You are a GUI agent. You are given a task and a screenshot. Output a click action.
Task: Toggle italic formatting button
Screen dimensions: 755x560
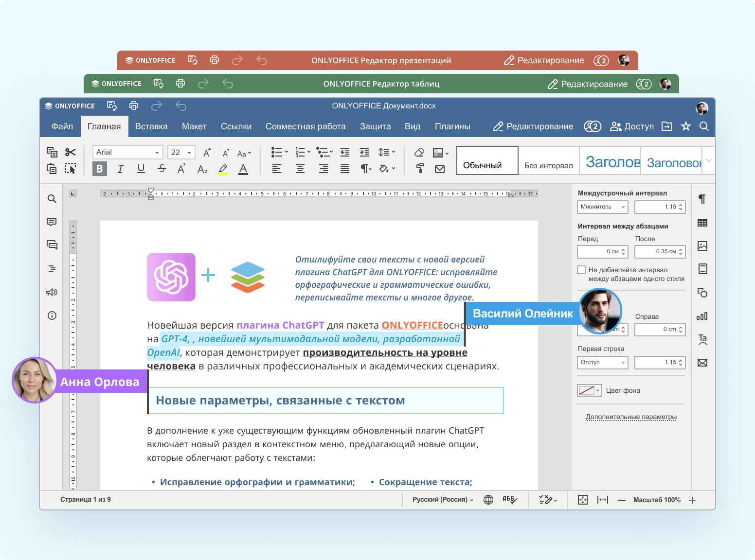pos(120,169)
